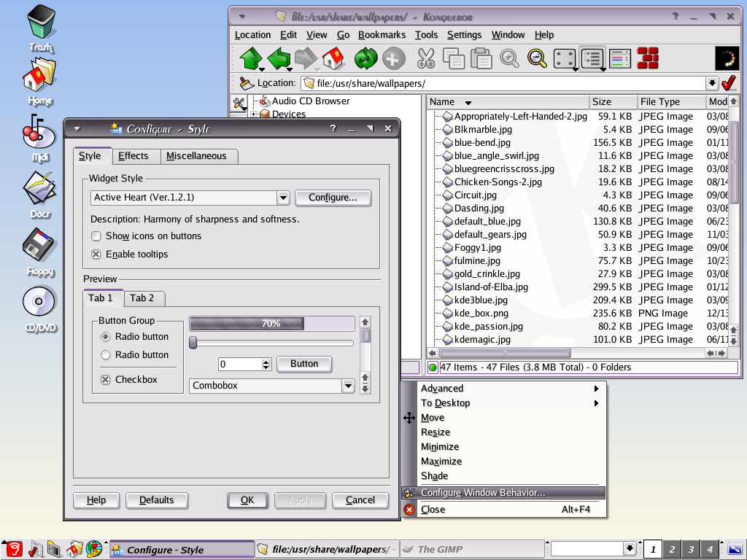Select the first Radio button in preview
Image resolution: width=747 pixels, height=560 pixels.
(106, 337)
